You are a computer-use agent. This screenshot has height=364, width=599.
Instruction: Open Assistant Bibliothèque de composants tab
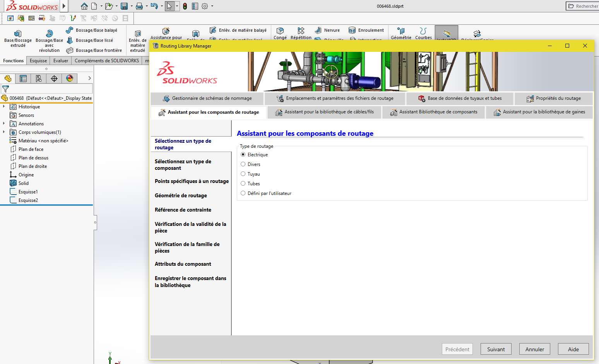click(433, 112)
